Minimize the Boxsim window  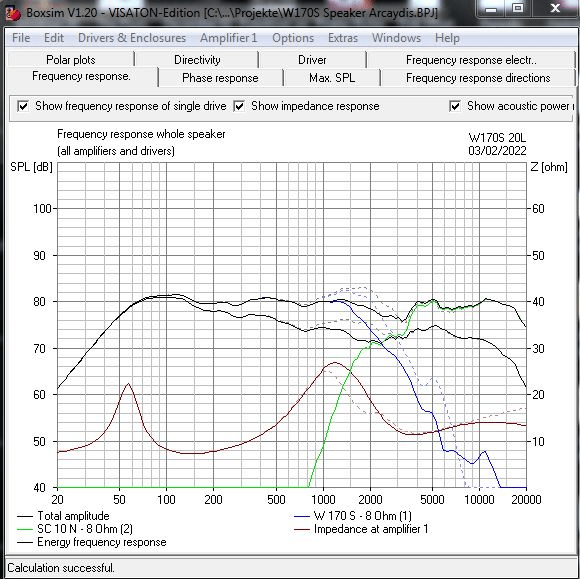click(x=491, y=8)
